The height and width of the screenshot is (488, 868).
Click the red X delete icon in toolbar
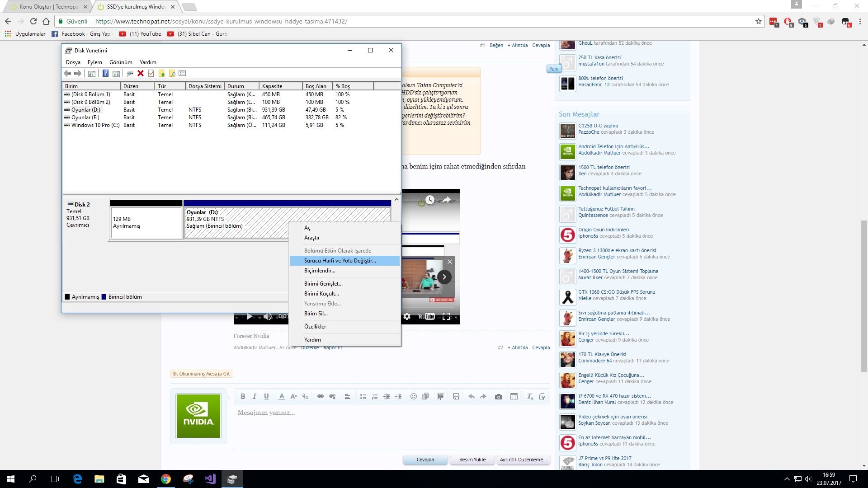[141, 73]
